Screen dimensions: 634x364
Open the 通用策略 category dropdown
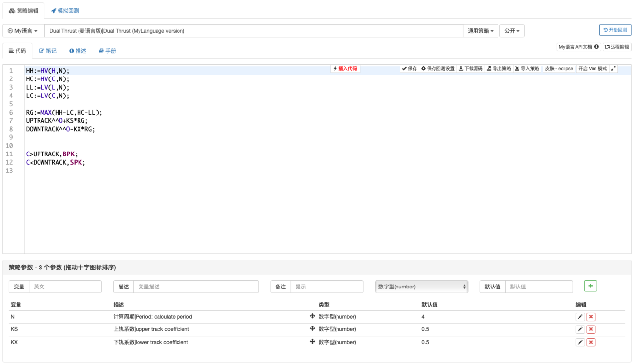(x=480, y=31)
